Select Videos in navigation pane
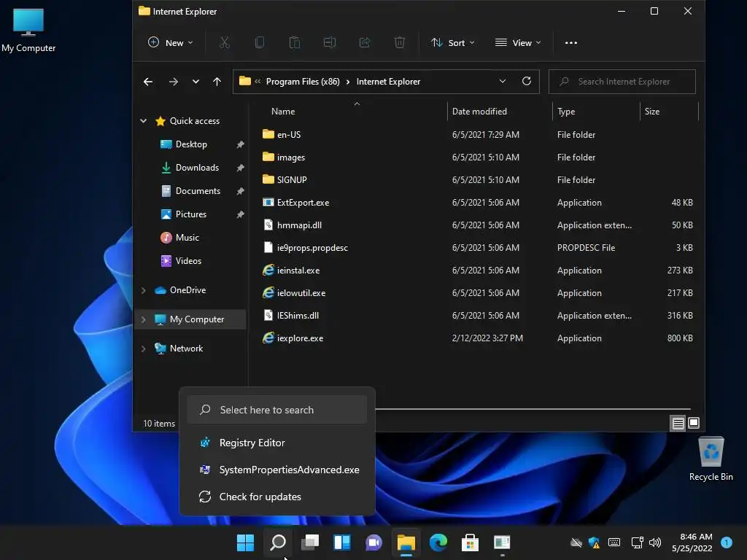Screen dimensions: 747x560 point(188,261)
